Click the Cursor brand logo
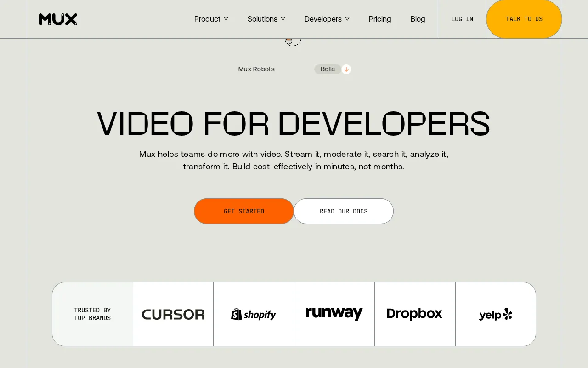This screenshot has width=588, height=368. tap(173, 314)
